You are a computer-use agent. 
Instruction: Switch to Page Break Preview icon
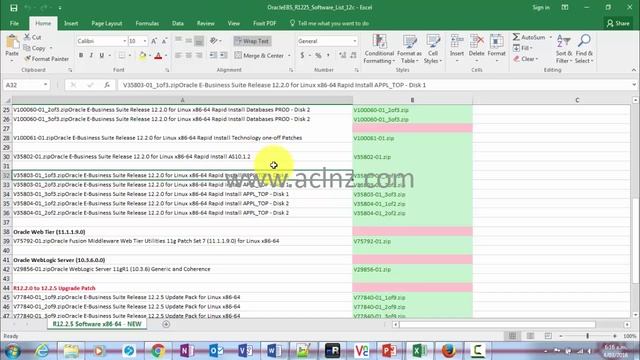(x=548, y=336)
